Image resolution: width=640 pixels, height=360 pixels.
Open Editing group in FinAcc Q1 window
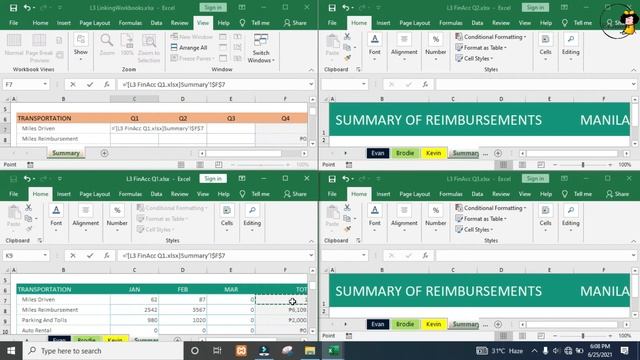(252, 218)
